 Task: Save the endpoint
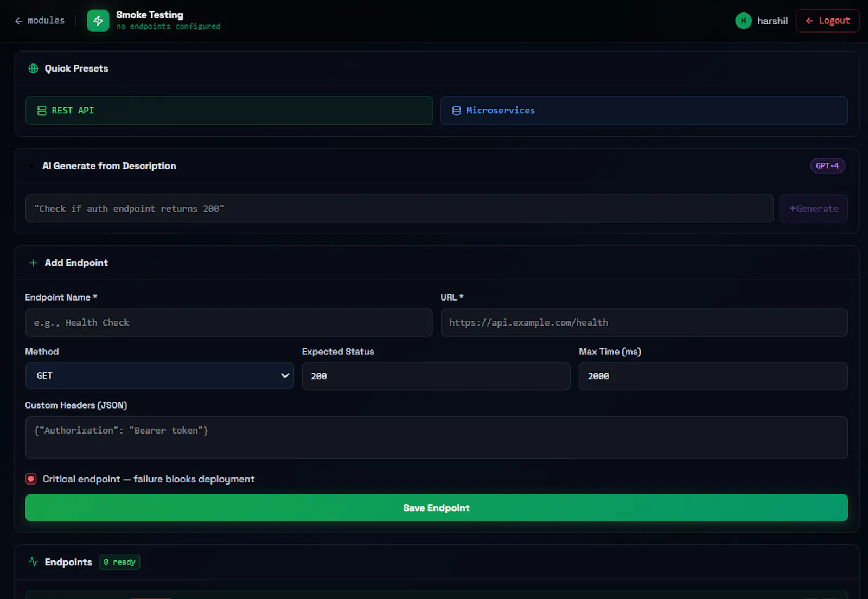click(437, 508)
